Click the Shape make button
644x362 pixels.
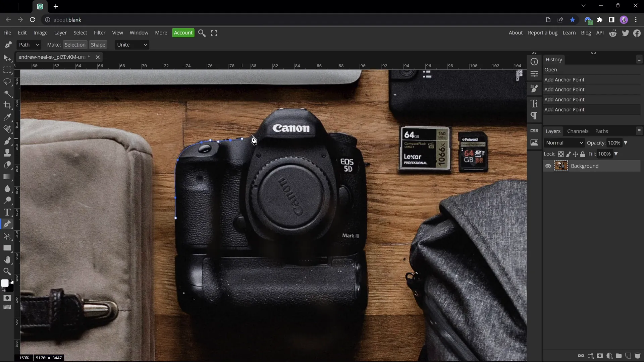[x=98, y=45]
